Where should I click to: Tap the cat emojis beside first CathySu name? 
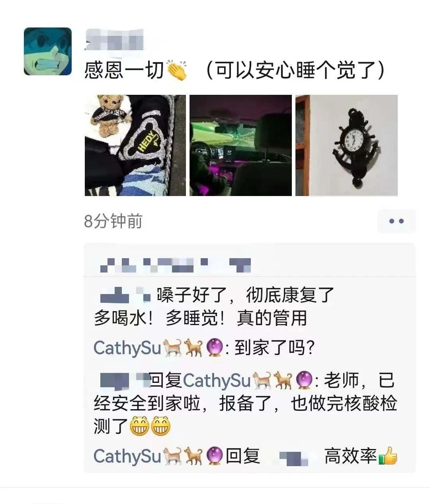tap(183, 348)
